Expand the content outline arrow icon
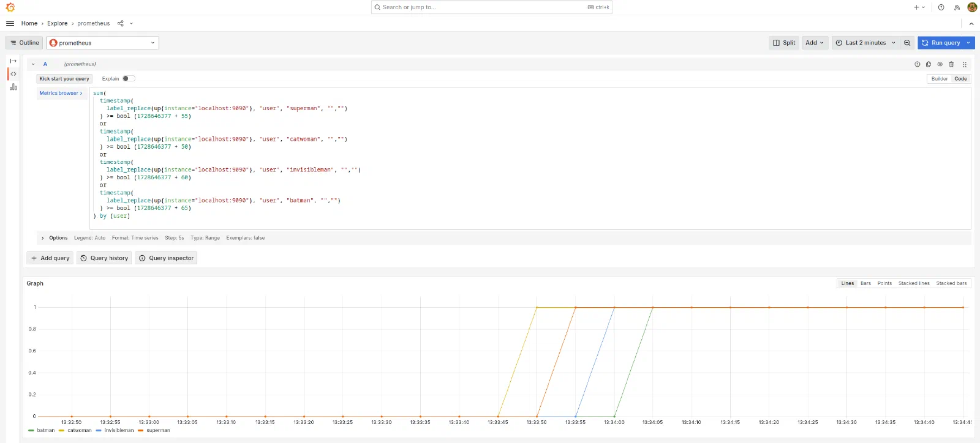 tap(13, 61)
